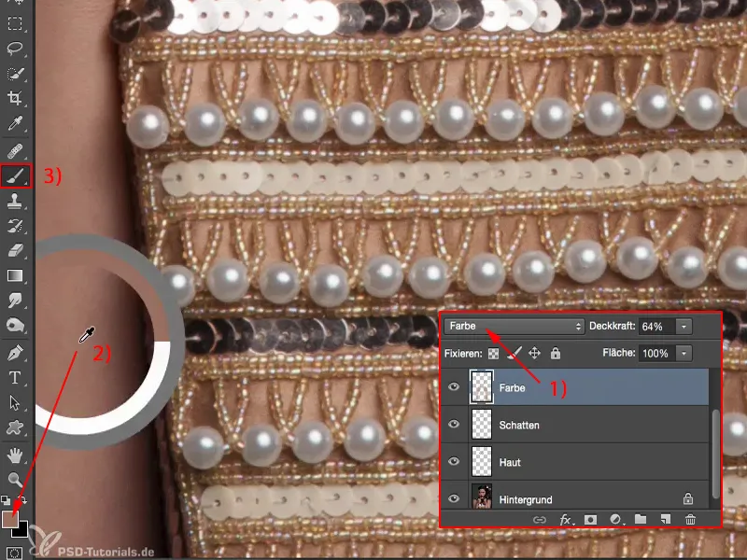Click the layers panel scrollbar
Screen dimensions: 747x560
pyautogui.click(x=715, y=453)
